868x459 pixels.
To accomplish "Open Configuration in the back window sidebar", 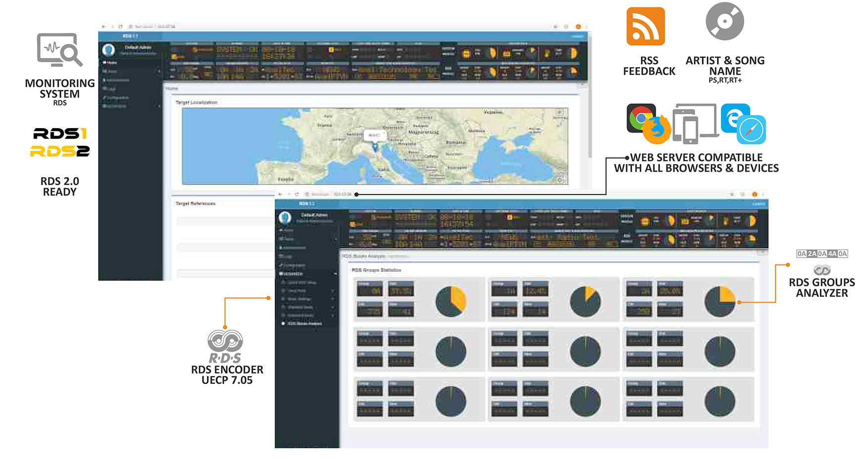I will coord(118,97).
